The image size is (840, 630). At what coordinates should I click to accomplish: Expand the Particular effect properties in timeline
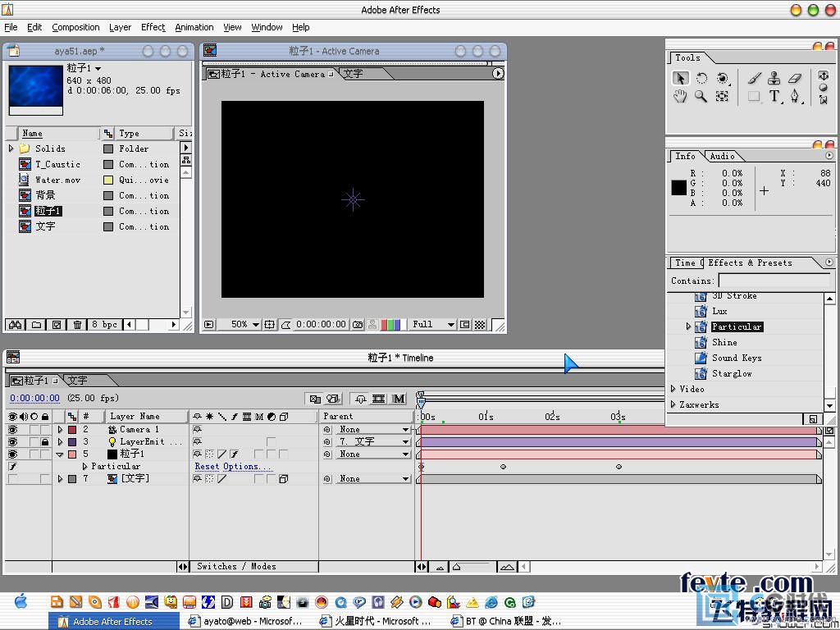pos(84,467)
